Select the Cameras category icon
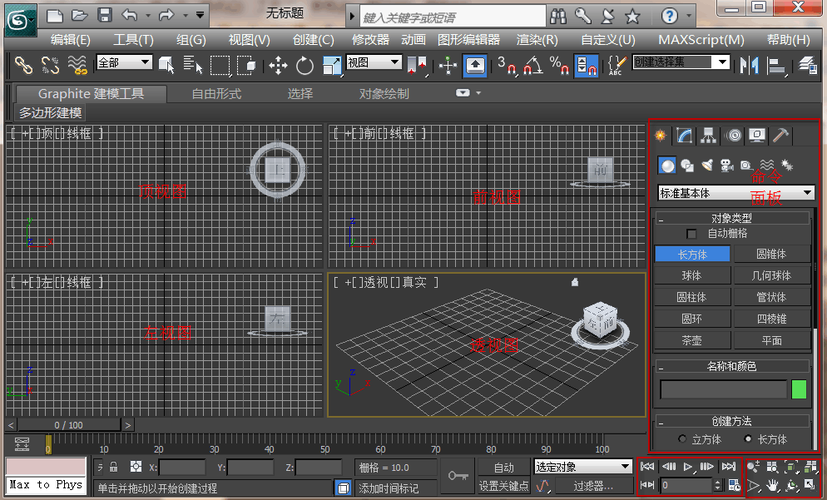The height and width of the screenshot is (500, 827). point(727,165)
